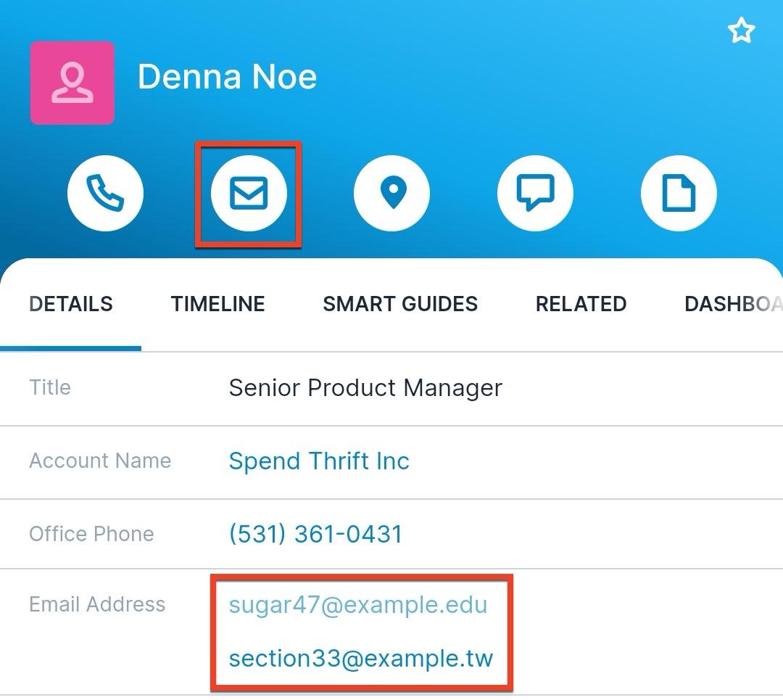The image size is (783, 700).
Task: Go to the RELATED tab
Action: pos(581,304)
